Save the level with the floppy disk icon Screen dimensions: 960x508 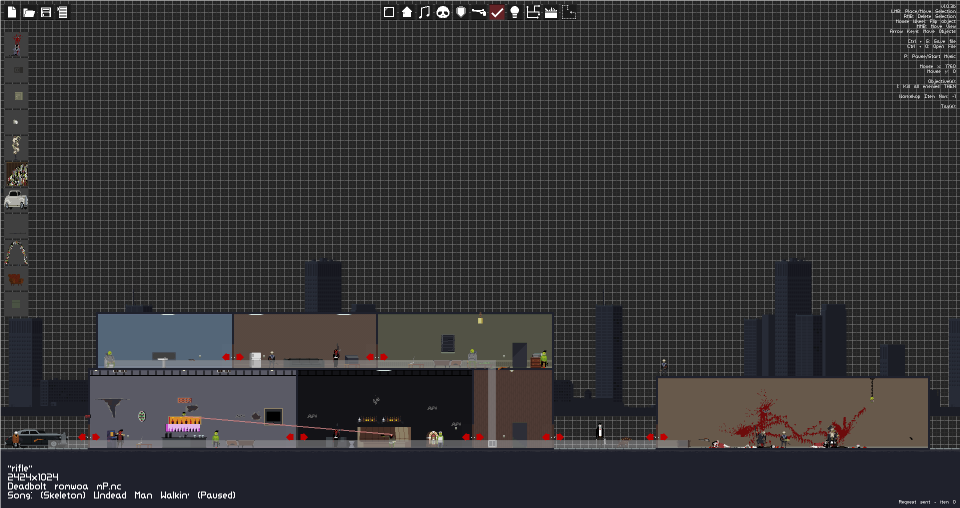(x=46, y=12)
